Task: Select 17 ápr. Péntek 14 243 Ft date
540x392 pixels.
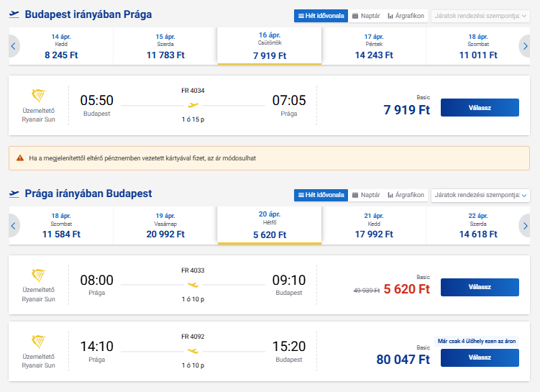Action: pyautogui.click(x=374, y=46)
